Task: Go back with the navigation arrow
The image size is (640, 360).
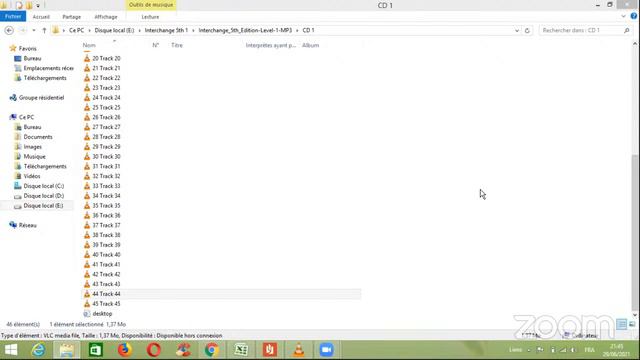Action: [9, 30]
